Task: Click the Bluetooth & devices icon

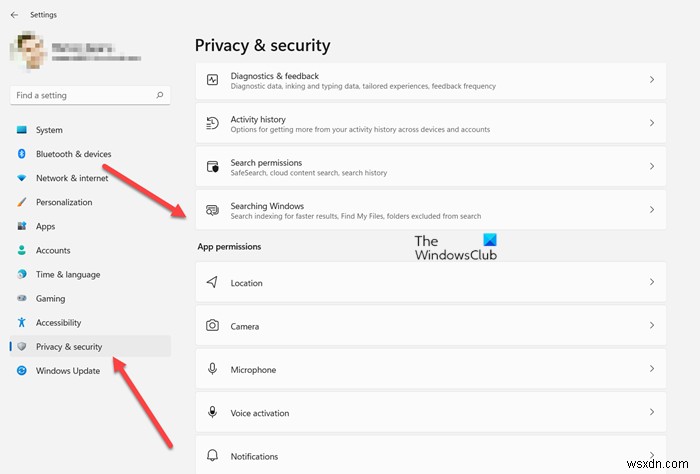Action: (22, 154)
